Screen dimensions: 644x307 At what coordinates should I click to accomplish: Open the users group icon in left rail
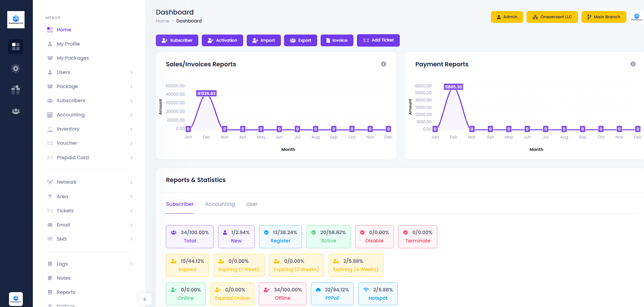[16, 111]
